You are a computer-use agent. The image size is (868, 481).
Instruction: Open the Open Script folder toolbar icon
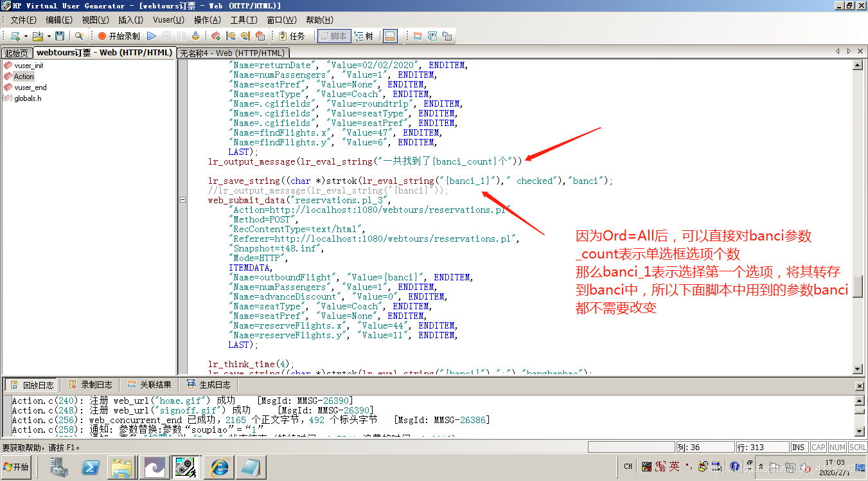pyautogui.click(x=37, y=36)
